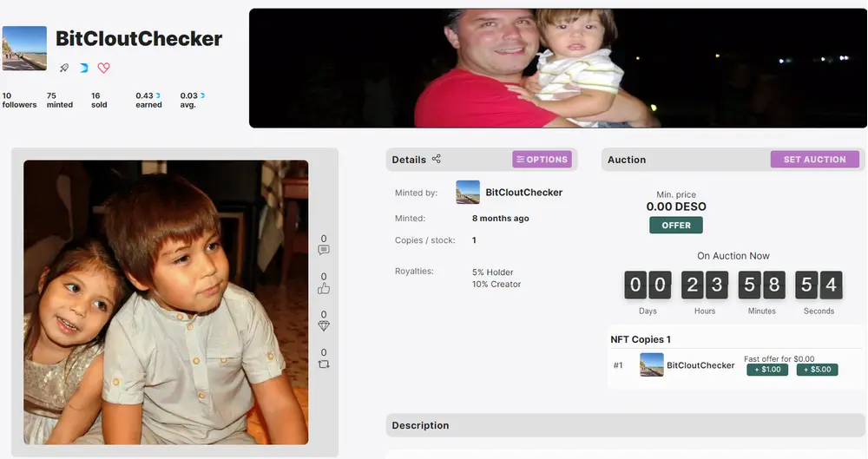This screenshot has width=868, height=459.
Task: Add a fast offer of + $5.00
Action: [817, 370]
